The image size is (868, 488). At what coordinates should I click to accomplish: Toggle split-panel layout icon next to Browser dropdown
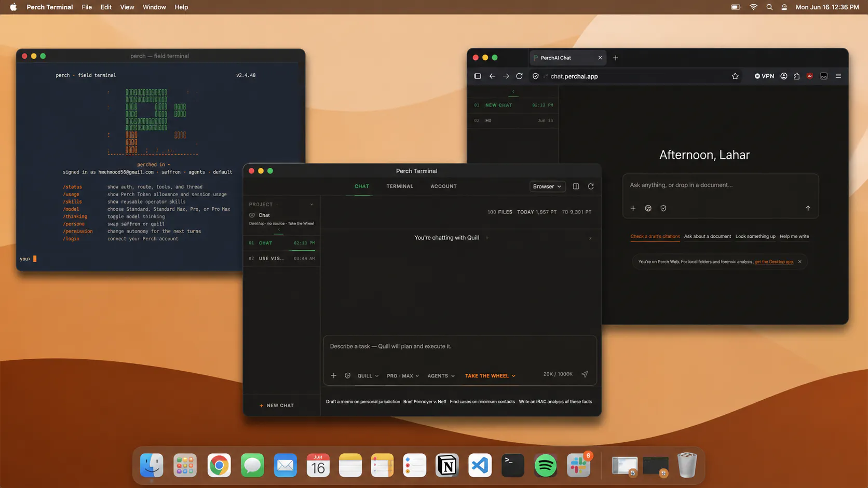tap(576, 186)
